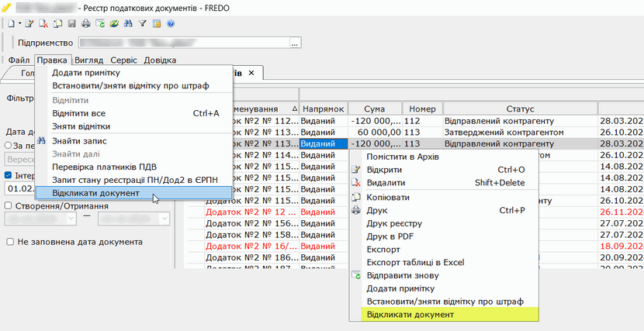Image resolution: width=644 pixels, height=331 pixels.
Task: Click the copy document toolbar icon
Action: [57, 24]
